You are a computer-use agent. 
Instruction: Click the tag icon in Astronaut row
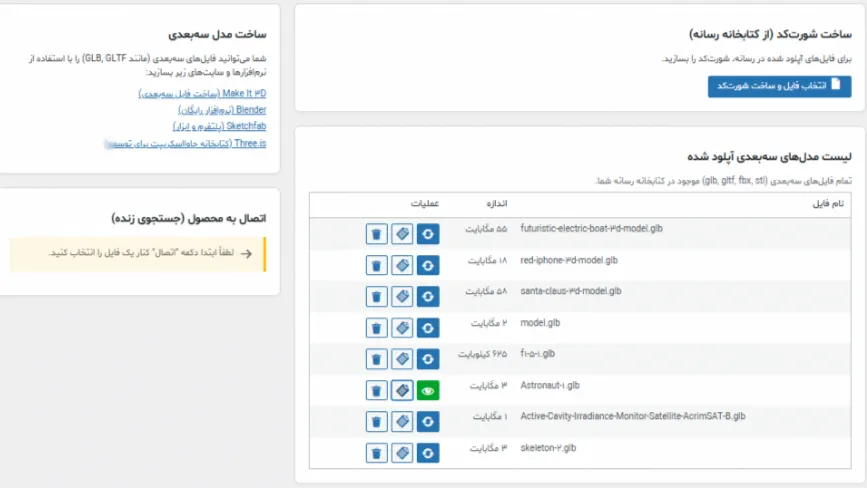[402, 391]
